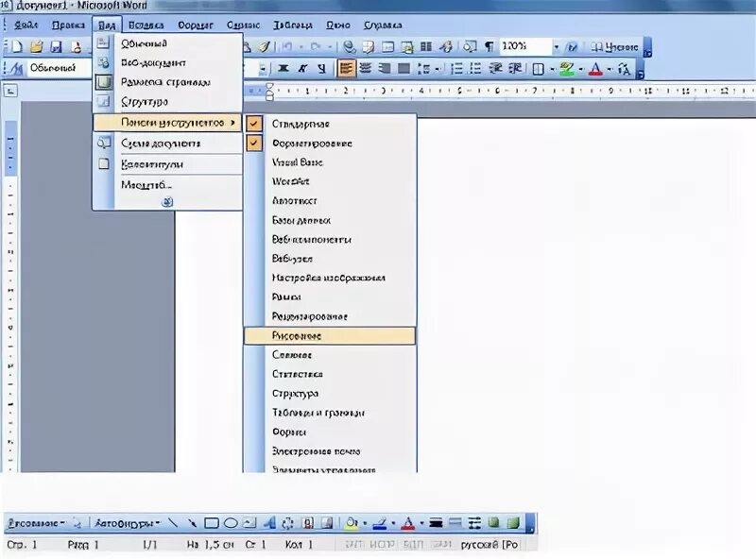Open the fill color dropdown arrow
Viewport: 756px width, 559px height.
365,523
